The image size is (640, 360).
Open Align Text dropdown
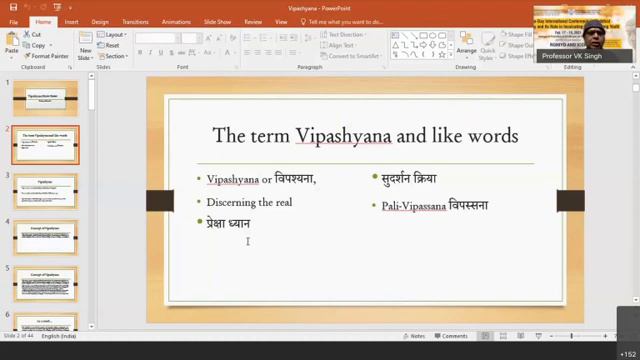point(339,45)
